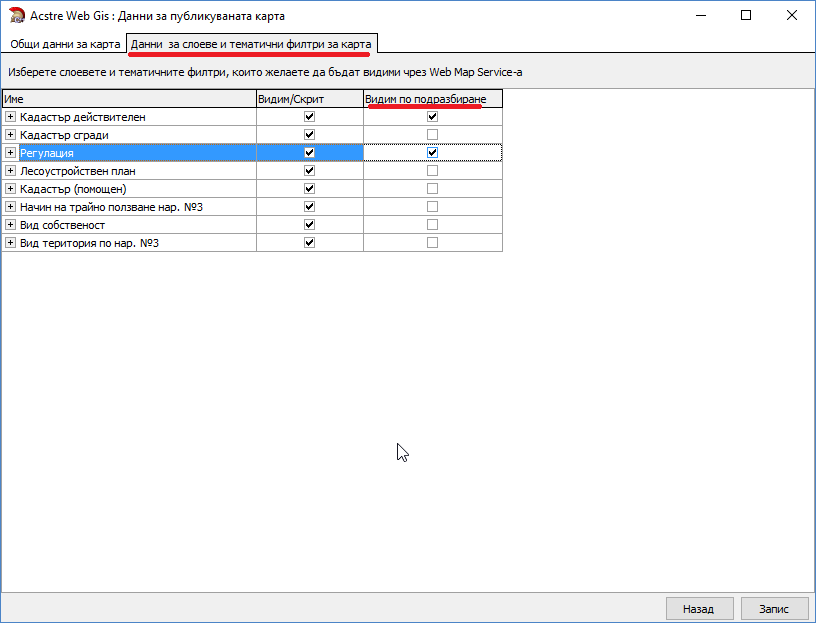Open Данни за слоеве и тематични филтри tab
816x623 pixels.
point(251,45)
